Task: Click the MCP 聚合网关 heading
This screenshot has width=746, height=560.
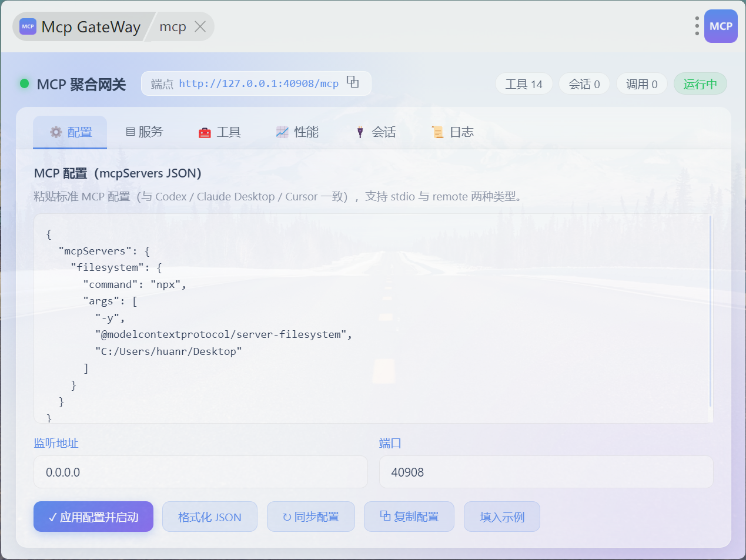Action: [x=81, y=84]
